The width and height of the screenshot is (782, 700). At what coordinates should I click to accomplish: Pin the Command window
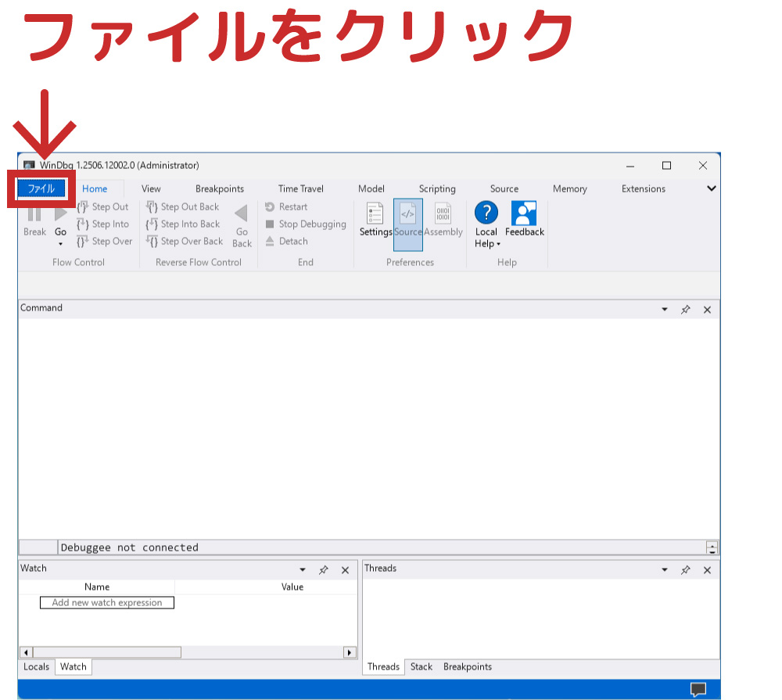tap(686, 310)
